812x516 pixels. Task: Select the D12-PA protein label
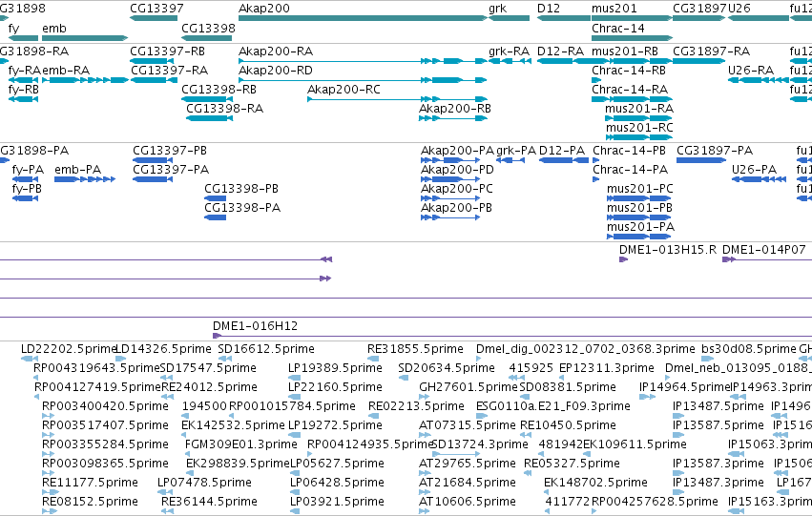point(562,151)
